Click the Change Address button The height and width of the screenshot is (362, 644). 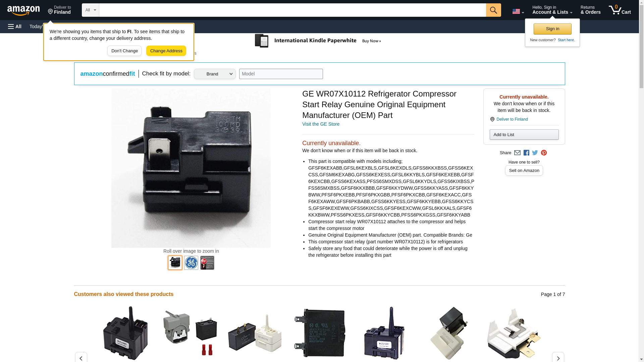[x=166, y=51]
